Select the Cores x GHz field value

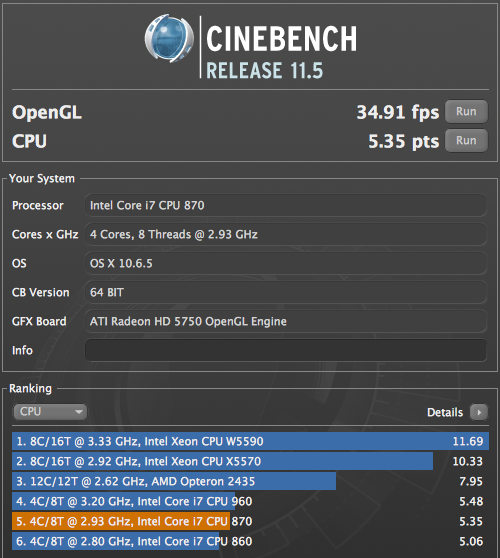click(x=286, y=234)
